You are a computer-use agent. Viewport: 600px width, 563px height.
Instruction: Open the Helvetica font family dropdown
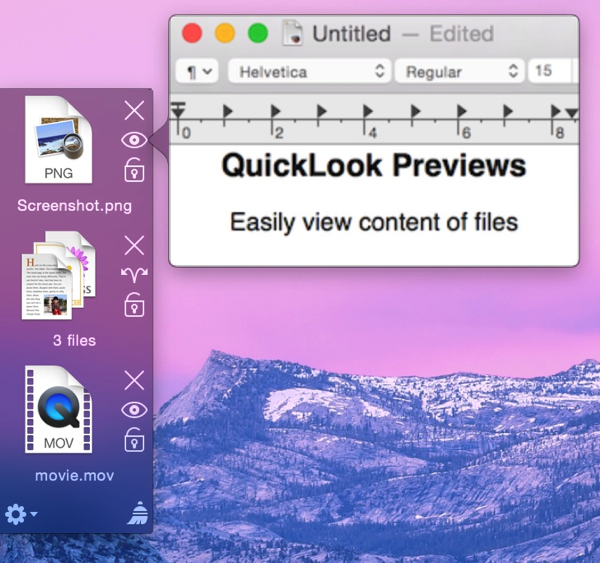coord(310,71)
